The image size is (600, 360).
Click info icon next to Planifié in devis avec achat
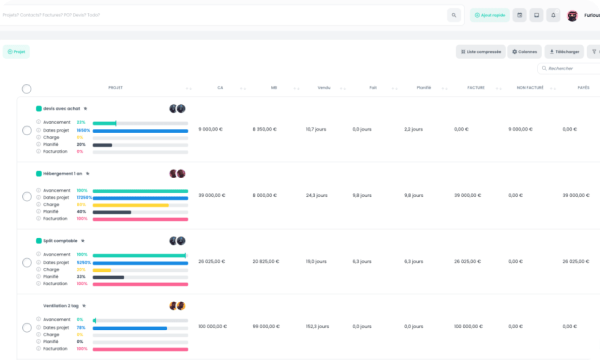coord(38,144)
